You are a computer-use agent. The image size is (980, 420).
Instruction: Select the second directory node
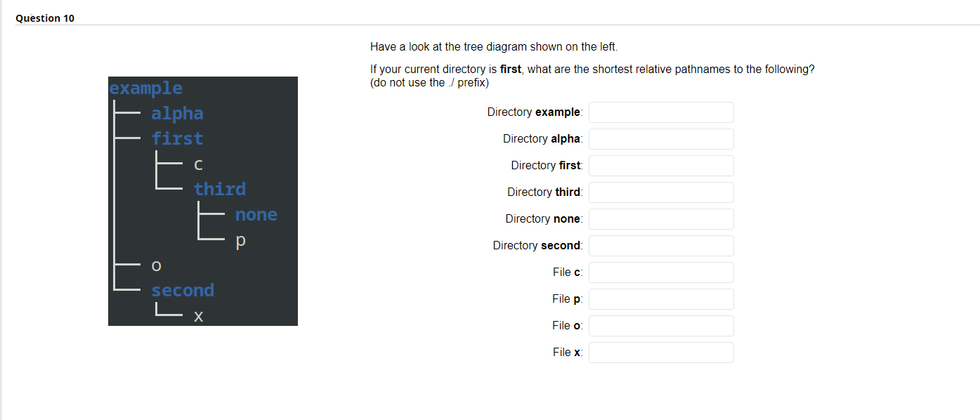tap(183, 290)
